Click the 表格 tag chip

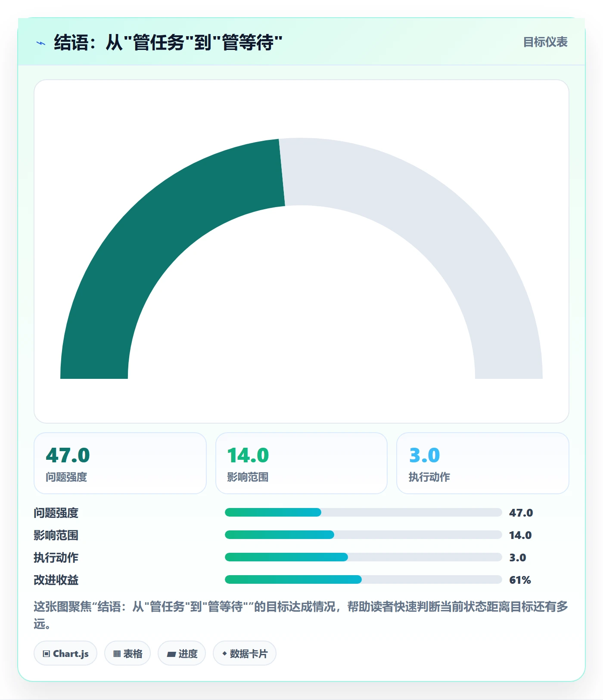click(x=127, y=654)
